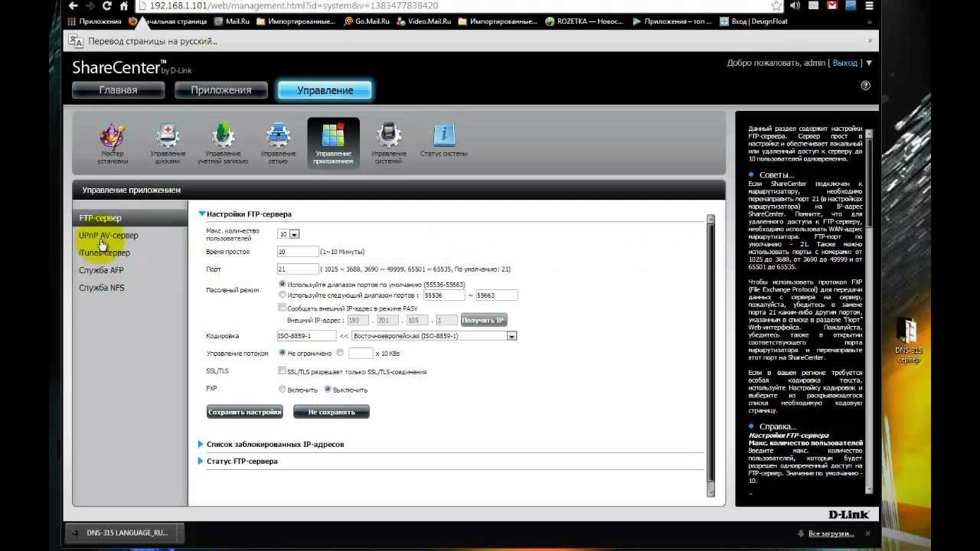This screenshot has height=551, width=980.
Task: Click the Сохранить настройки button
Action: point(245,412)
